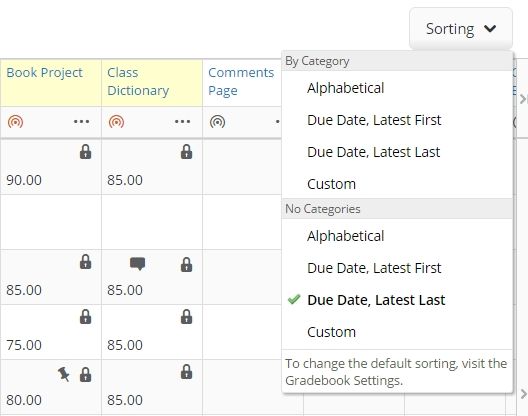528x416 pixels.
Task: Click the gray broadcast icon under Comments Page
Action: [218, 122]
